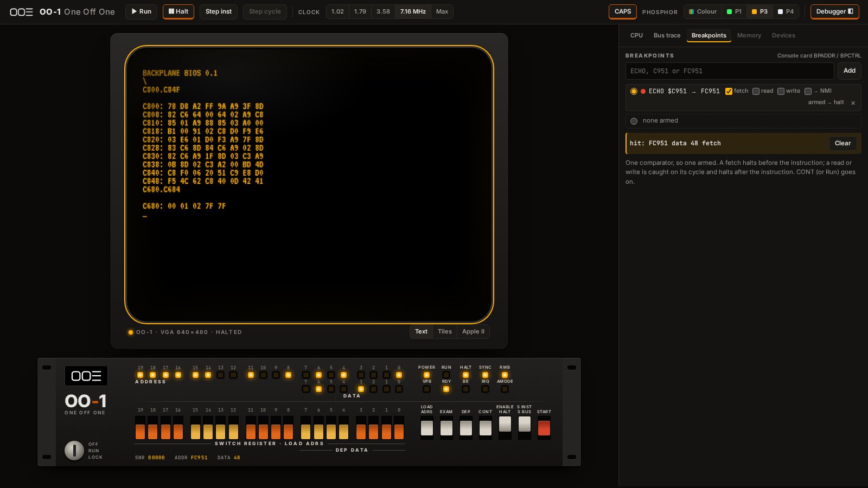Click the Halt button in top toolbar
The image size is (868, 488).
(x=178, y=11)
